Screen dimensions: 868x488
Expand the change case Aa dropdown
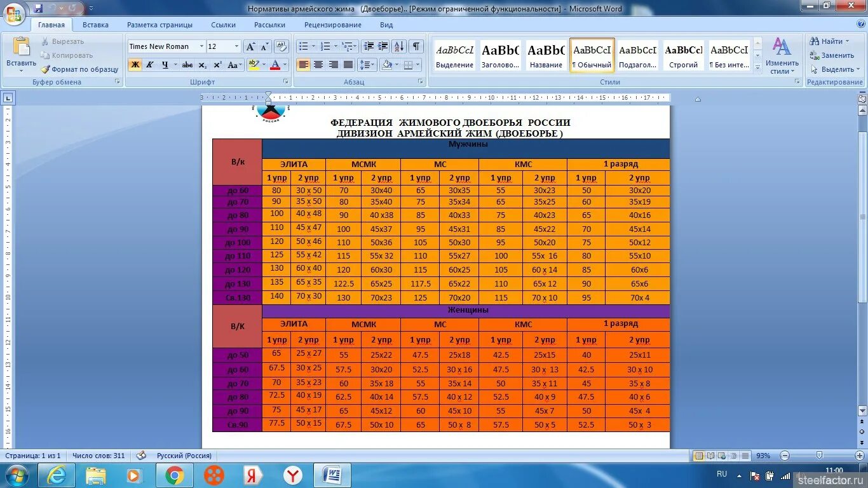(x=234, y=65)
